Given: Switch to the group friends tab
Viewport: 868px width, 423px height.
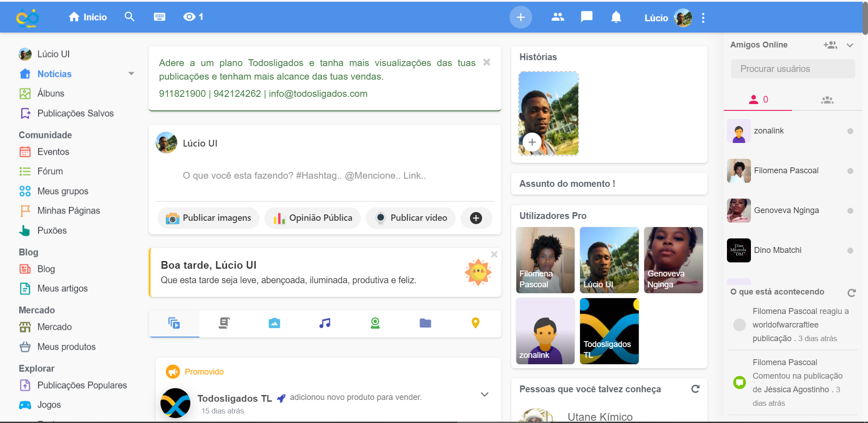Looking at the screenshot, I should click(827, 100).
